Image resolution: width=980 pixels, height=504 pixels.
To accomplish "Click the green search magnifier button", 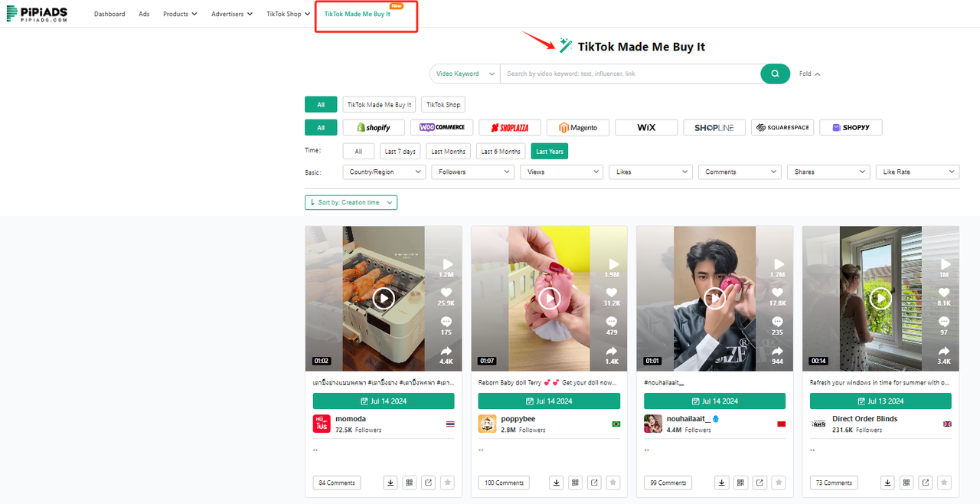I will [x=775, y=74].
